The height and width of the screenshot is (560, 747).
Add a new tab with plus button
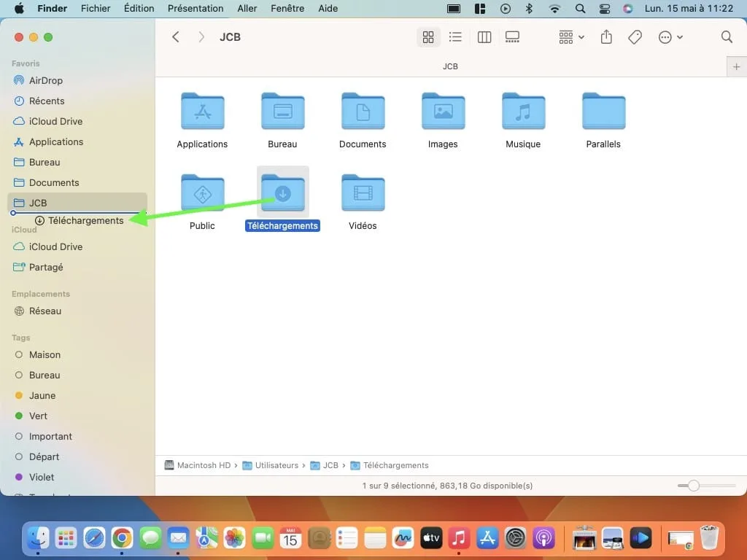(x=737, y=66)
